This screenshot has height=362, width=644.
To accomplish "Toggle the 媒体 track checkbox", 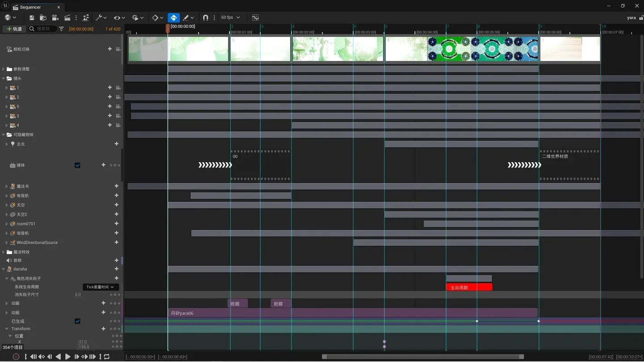I will (77, 165).
